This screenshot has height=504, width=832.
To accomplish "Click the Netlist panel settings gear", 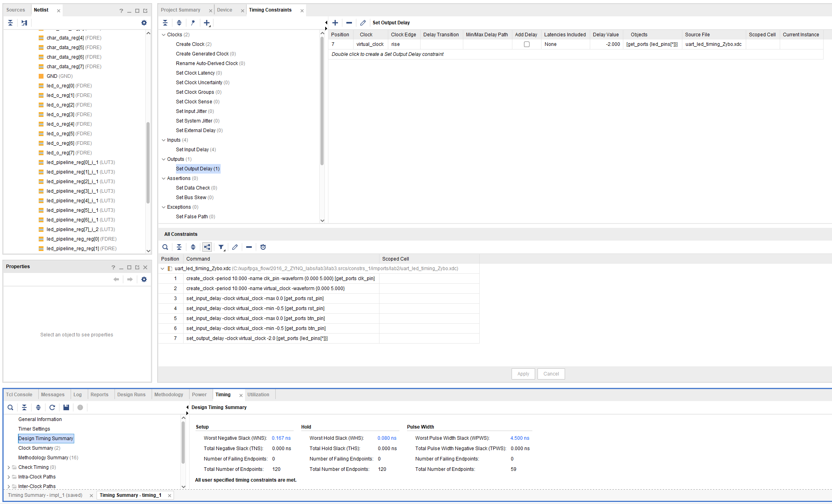I will pyautogui.click(x=144, y=23).
